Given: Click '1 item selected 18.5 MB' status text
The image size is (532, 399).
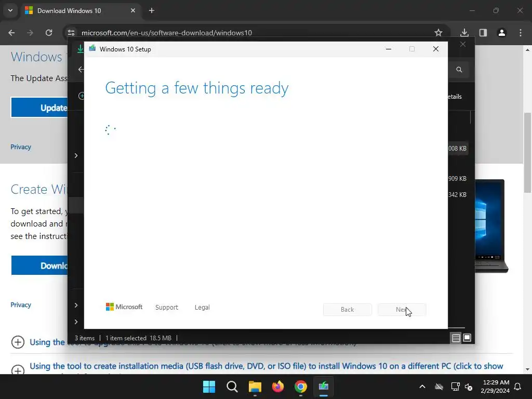Looking at the screenshot, I should click(x=138, y=338).
